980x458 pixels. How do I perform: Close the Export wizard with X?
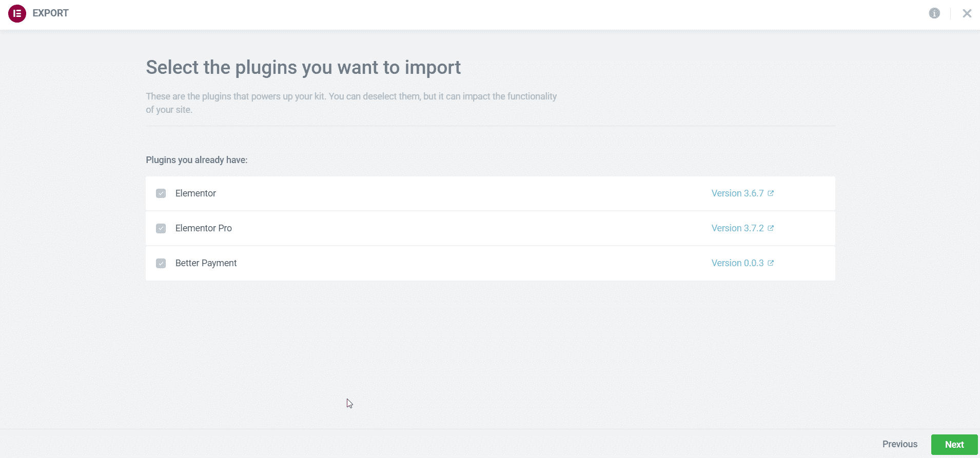click(x=967, y=13)
